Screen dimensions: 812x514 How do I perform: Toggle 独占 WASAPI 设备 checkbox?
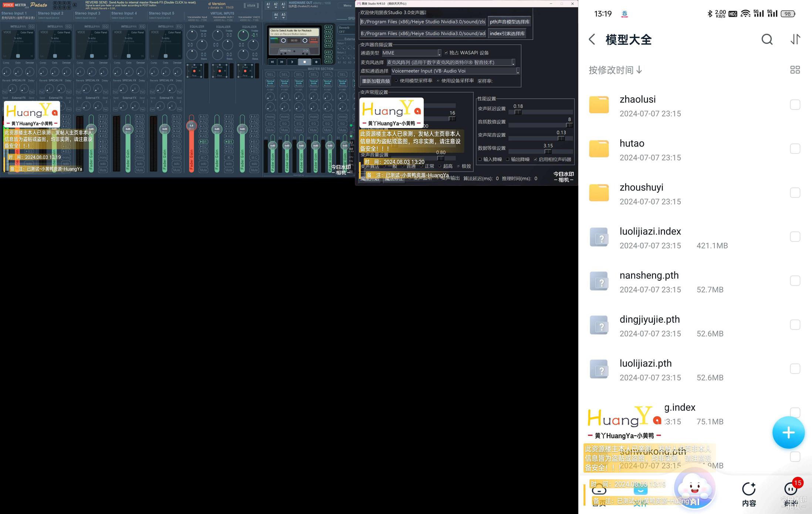446,53
